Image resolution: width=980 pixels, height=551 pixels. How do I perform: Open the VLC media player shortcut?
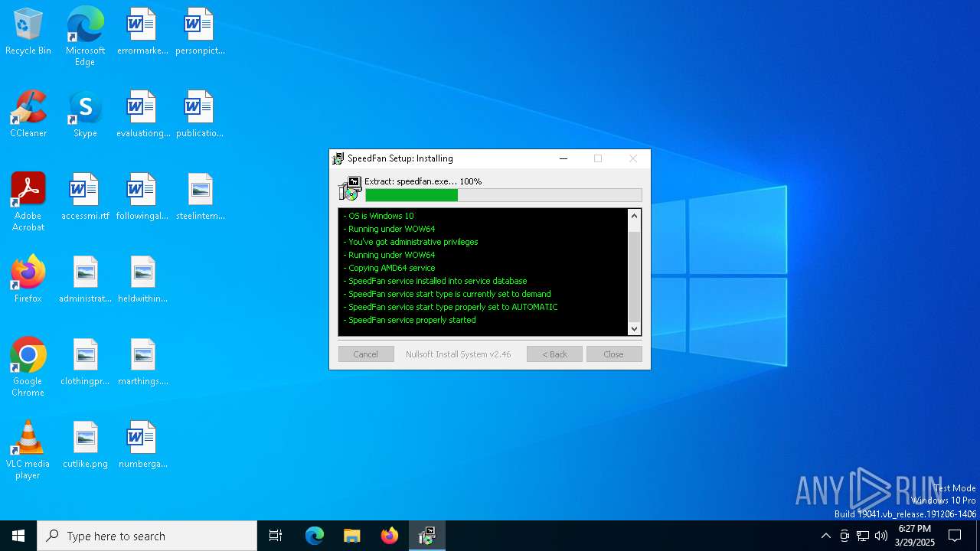click(28, 450)
